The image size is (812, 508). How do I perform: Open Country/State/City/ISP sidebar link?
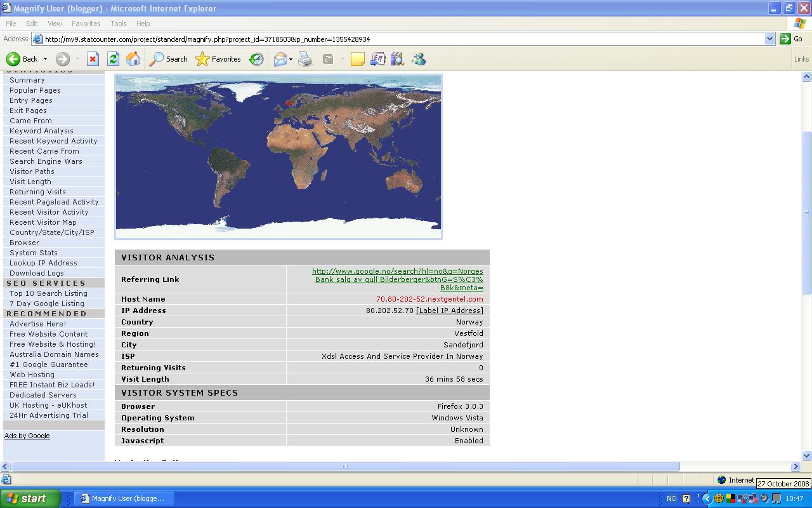pyautogui.click(x=52, y=232)
